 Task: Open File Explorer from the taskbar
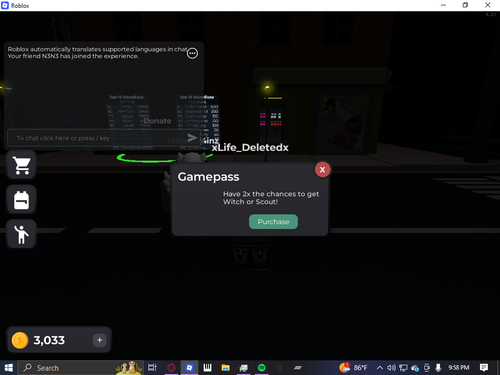(x=226, y=368)
